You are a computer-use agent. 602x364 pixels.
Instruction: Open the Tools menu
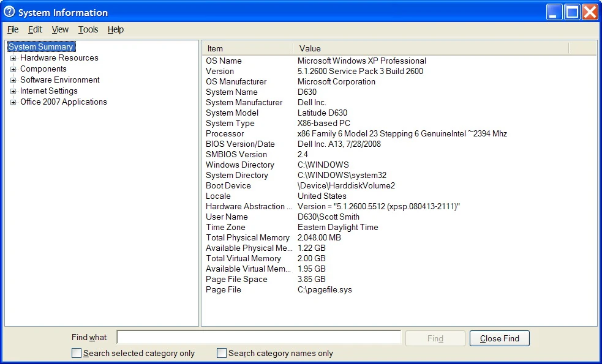pyautogui.click(x=88, y=29)
